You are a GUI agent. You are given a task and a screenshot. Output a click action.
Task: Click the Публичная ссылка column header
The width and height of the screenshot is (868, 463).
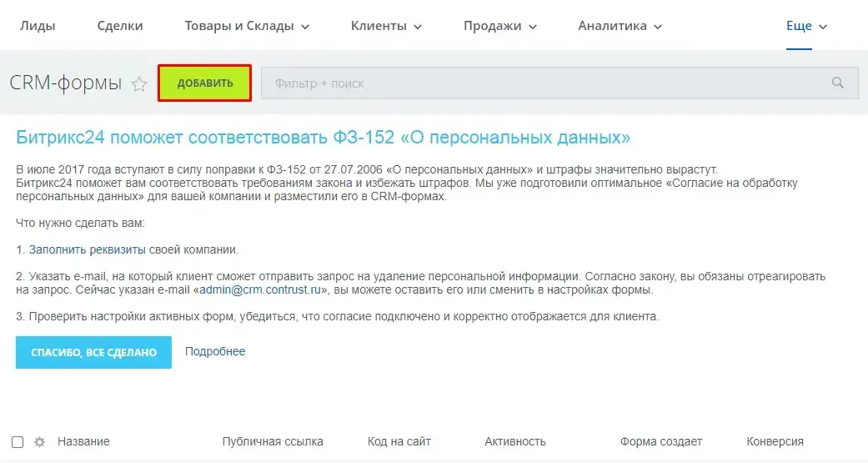273,442
